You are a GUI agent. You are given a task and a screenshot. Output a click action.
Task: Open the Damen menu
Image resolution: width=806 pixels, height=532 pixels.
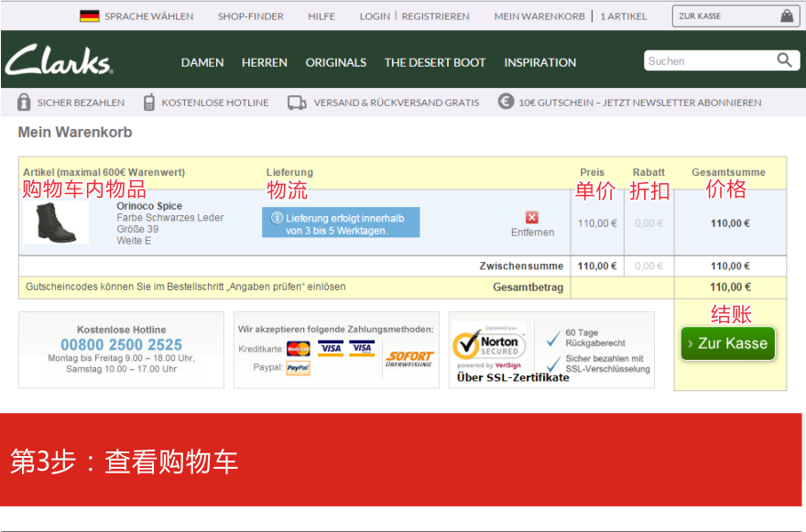pos(202,62)
